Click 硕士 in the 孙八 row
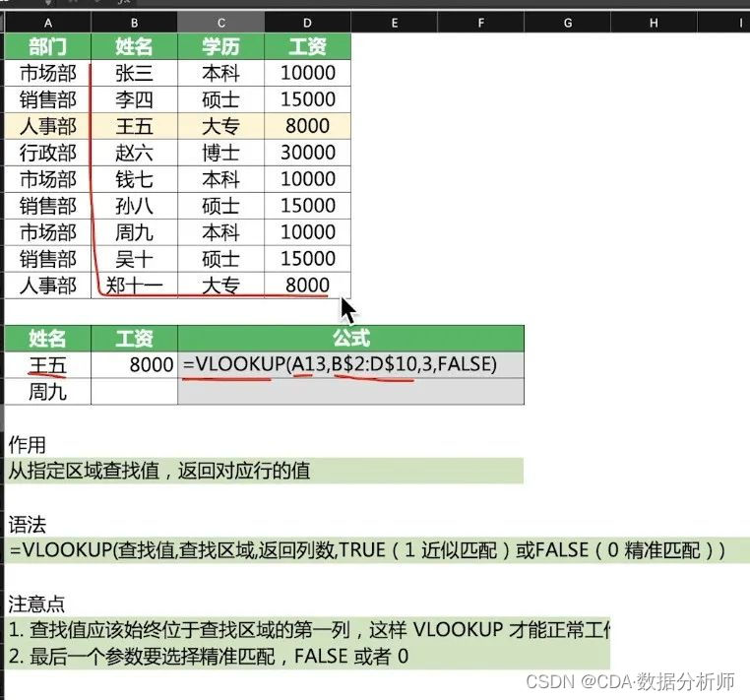 [221, 206]
